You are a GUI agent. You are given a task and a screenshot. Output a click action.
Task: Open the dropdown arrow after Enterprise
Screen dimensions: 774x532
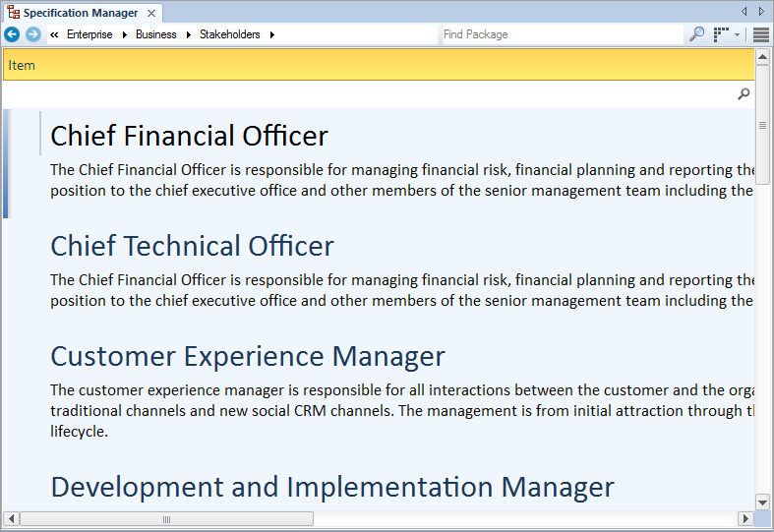point(125,34)
